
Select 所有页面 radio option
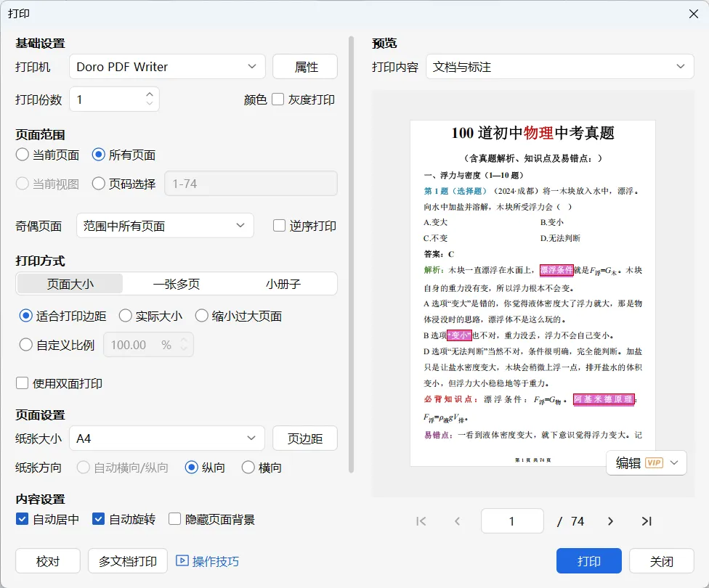coord(98,155)
